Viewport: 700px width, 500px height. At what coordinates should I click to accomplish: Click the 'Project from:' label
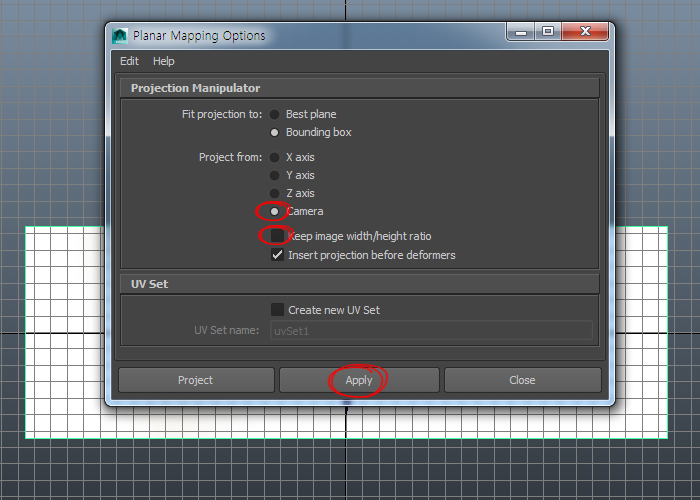[x=230, y=157]
